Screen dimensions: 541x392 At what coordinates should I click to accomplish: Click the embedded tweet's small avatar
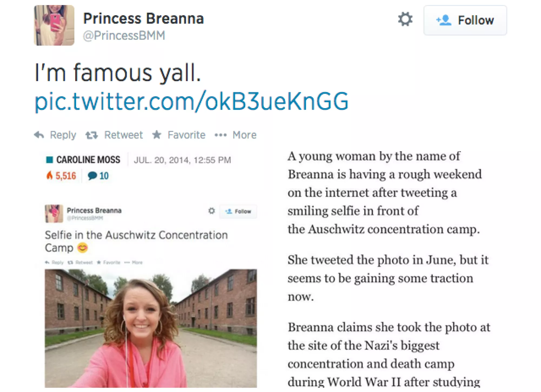click(x=54, y=214)
